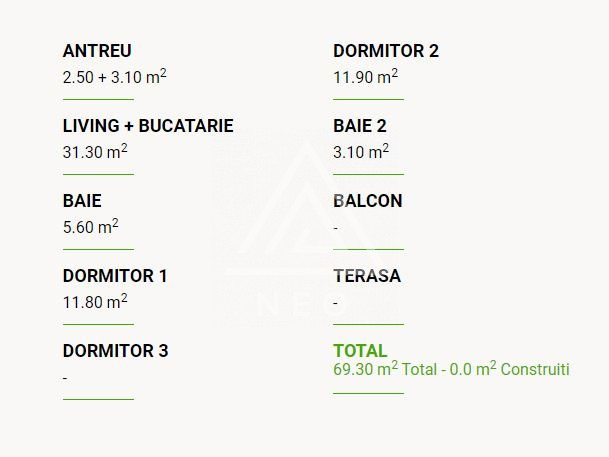Select the 31.30 m² living area value
609x457 pixels.
pos(95,151)
